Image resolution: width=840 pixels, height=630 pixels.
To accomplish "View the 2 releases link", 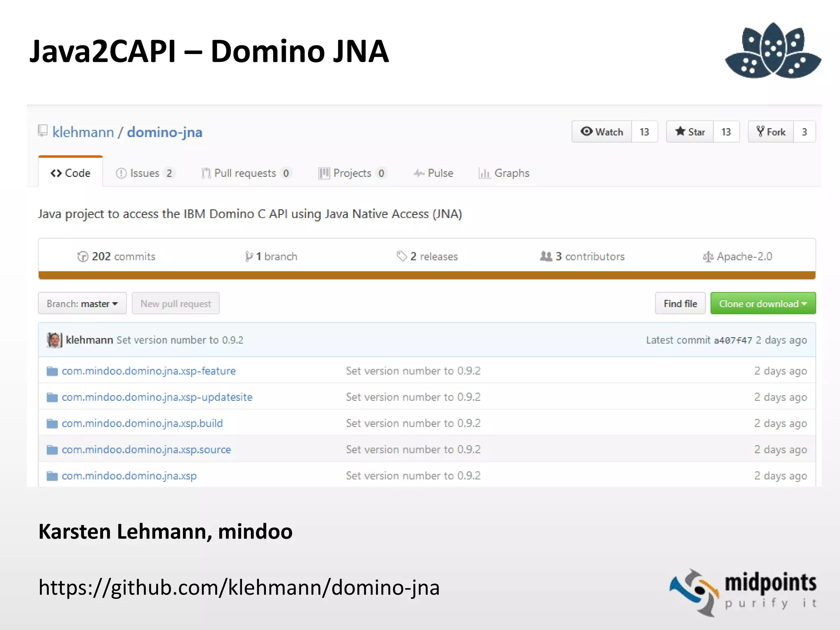I will (427, 256).
